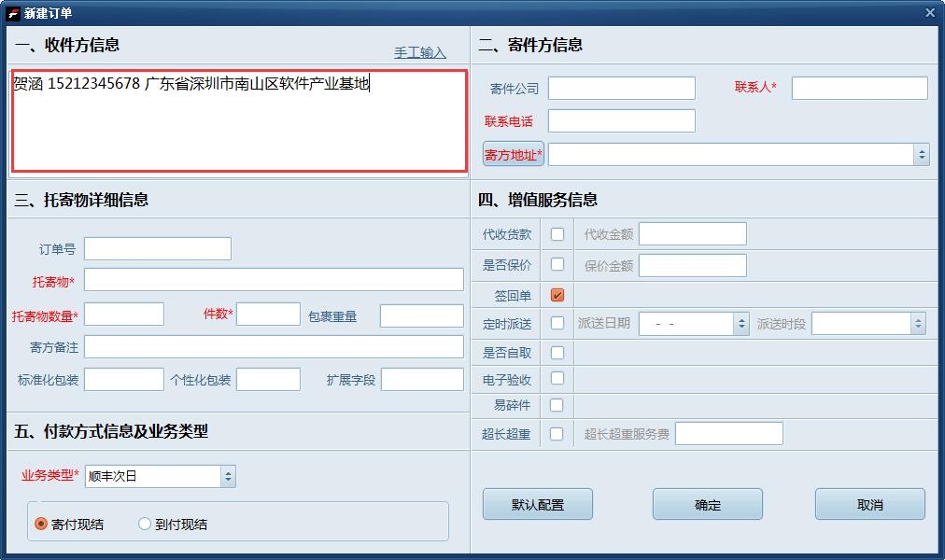Open the 业务类型 service type dropdown
Image resolution: width=945 pixels, height=560 pixels.
tap(227, 476)
